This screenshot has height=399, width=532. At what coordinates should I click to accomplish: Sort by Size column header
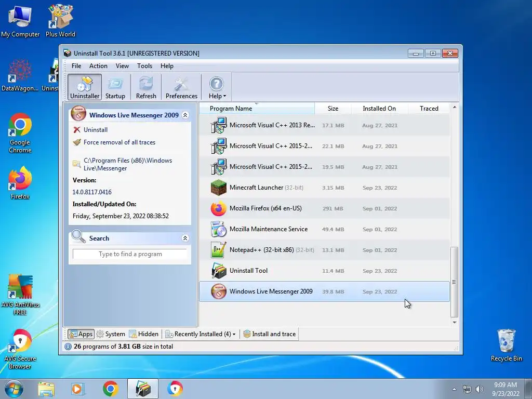pyautogui.click(x=333, y=109)
